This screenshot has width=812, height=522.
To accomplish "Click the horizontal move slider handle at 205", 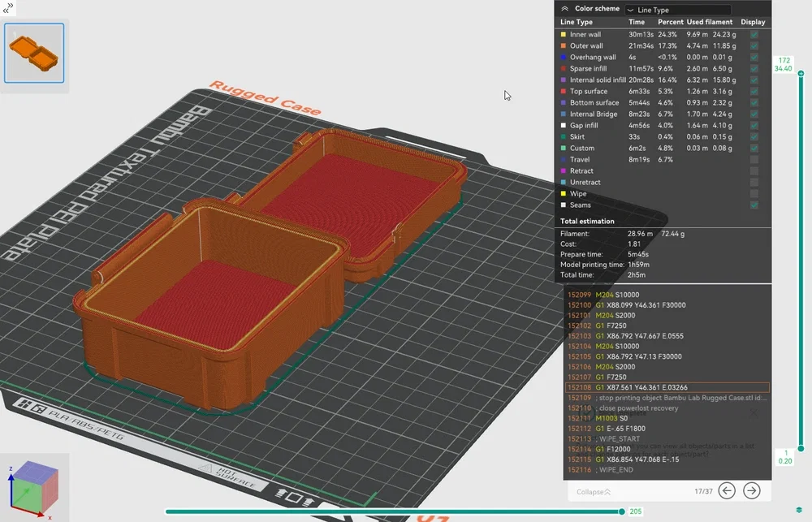I will click(621, 511).
